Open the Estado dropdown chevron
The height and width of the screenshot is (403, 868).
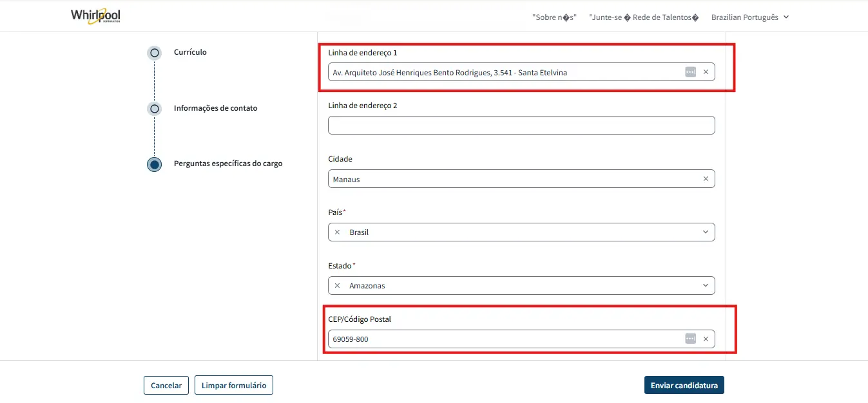pyautogui.click(x=705, y=286)
